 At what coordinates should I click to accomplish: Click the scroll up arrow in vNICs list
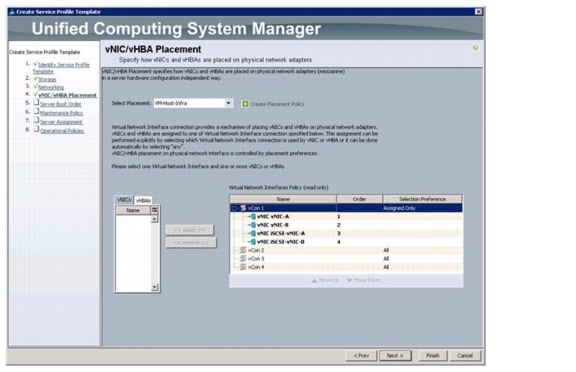click(x=155, y=219)
